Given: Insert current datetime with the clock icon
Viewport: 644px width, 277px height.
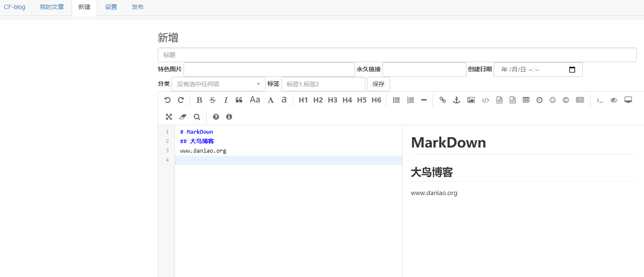Looking at the screenshot, I should [539, 100].
